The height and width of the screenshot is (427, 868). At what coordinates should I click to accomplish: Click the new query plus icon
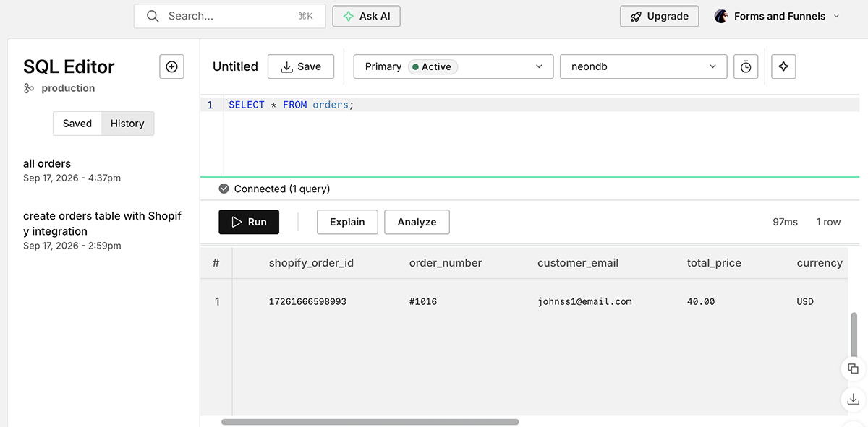pyautogui.click(x=171, y=66)
